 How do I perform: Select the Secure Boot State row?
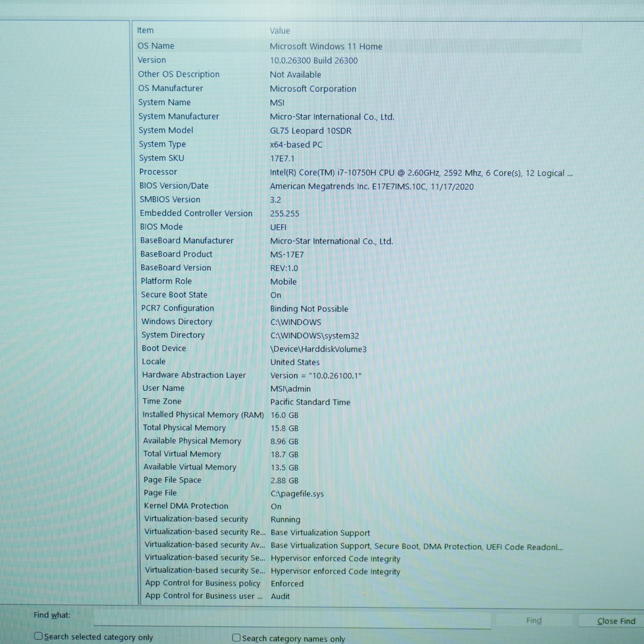[x=358, y=295]
